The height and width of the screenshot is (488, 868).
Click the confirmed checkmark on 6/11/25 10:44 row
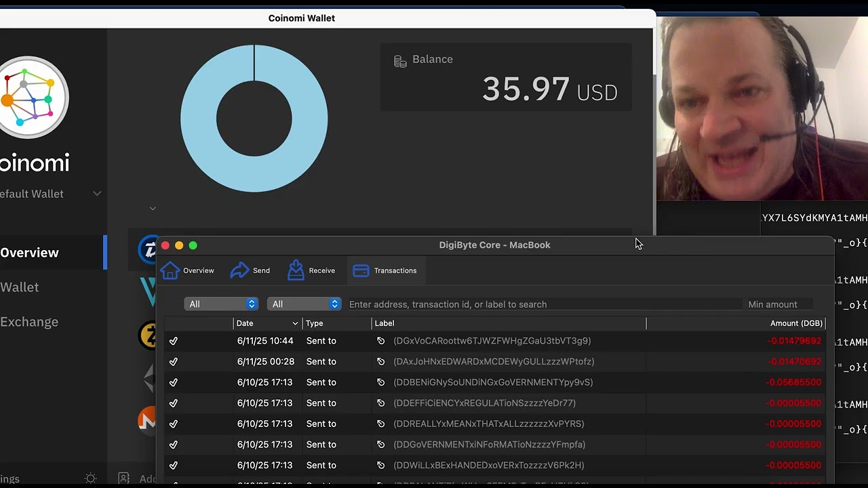point(174,341)
